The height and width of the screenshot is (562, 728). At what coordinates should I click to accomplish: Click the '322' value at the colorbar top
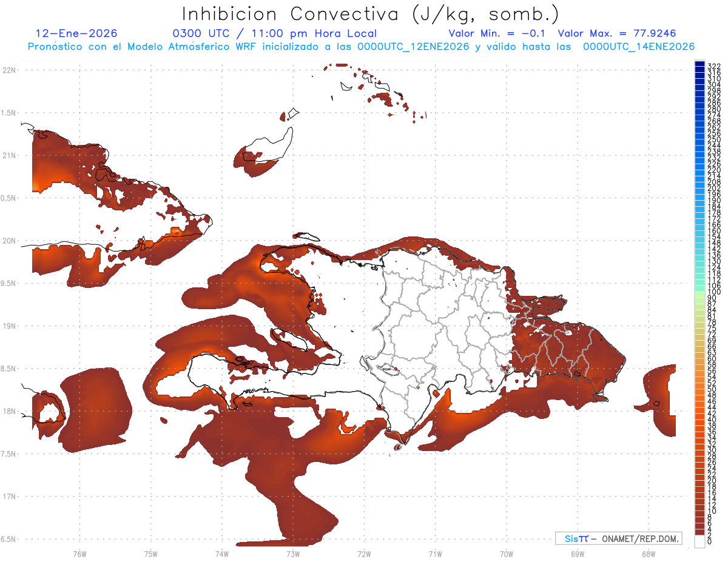pos(713,66)
